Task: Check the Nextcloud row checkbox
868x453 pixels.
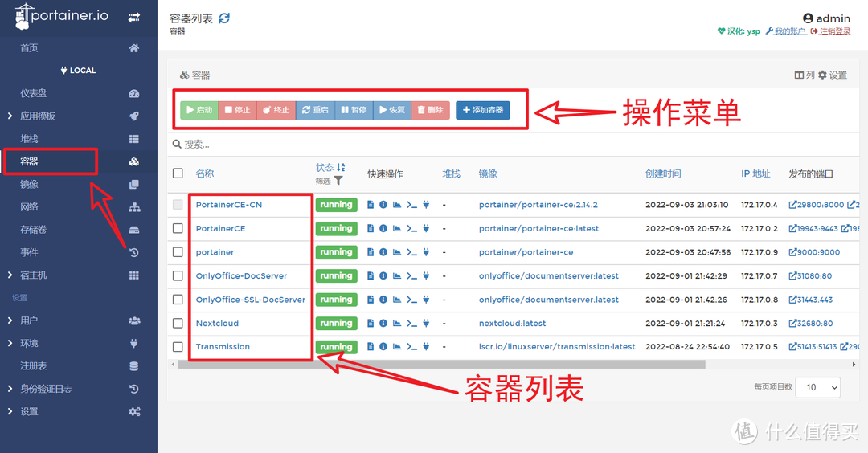Action: click(x=178, y=324)
